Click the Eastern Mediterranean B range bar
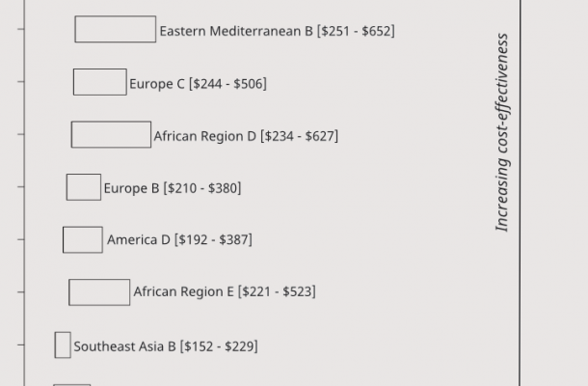The image size is (588, 386). (116, 29)
